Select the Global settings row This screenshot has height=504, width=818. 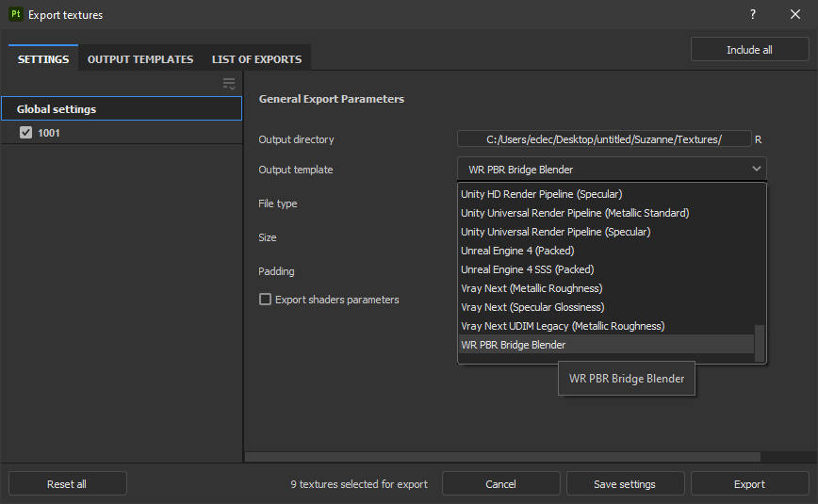pos(122,108)
